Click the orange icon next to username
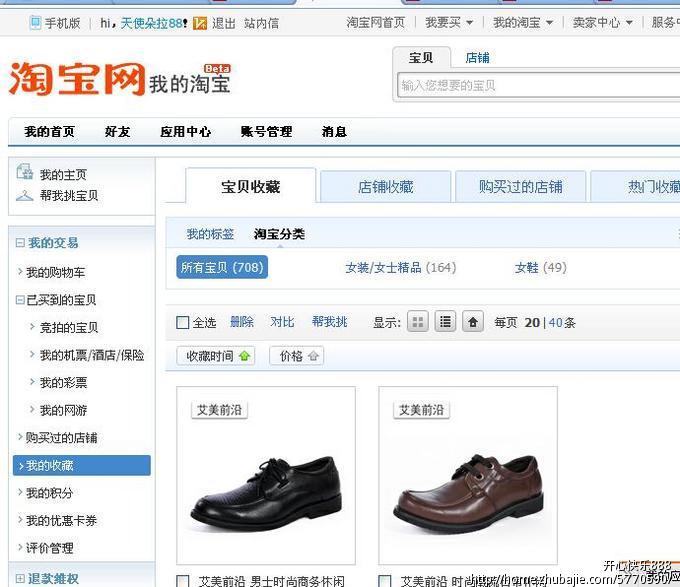 200,23
